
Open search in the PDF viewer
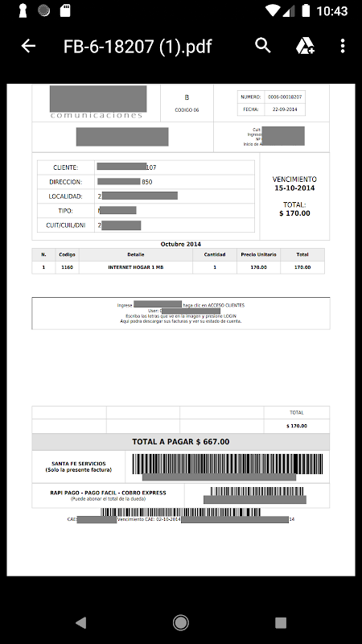pos(263,46)
